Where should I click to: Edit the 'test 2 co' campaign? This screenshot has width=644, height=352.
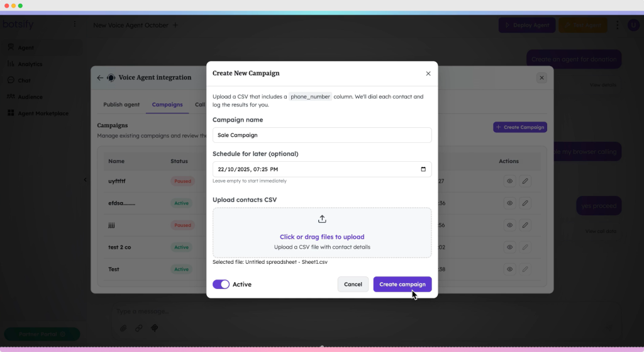click(x=525, y=247)
